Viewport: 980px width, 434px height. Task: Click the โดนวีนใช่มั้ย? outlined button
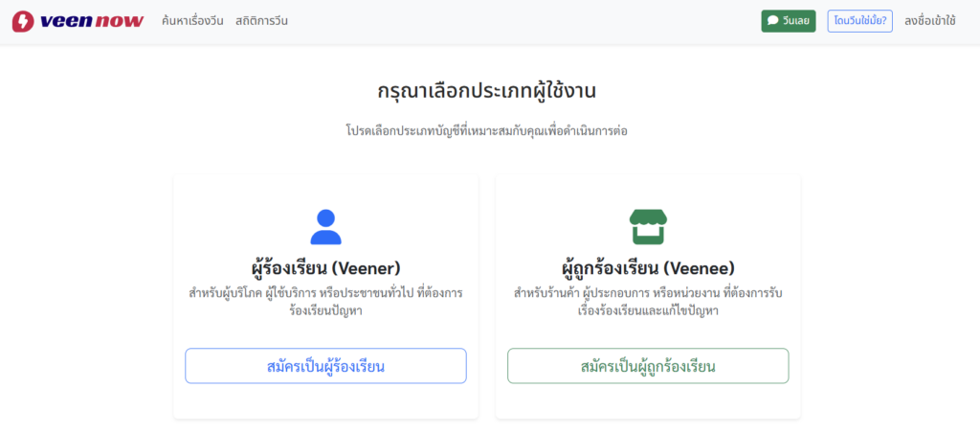point(859,21)
